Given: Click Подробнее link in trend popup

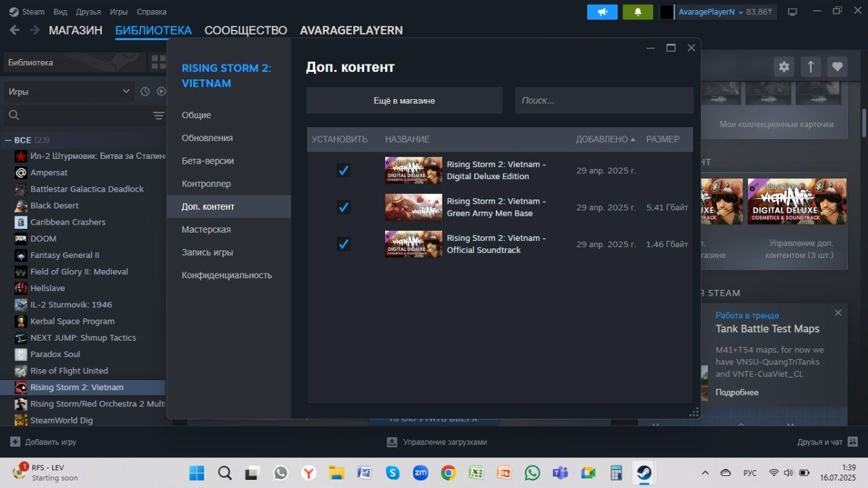Looking at the screenshot, I should [x=736, y=392].
